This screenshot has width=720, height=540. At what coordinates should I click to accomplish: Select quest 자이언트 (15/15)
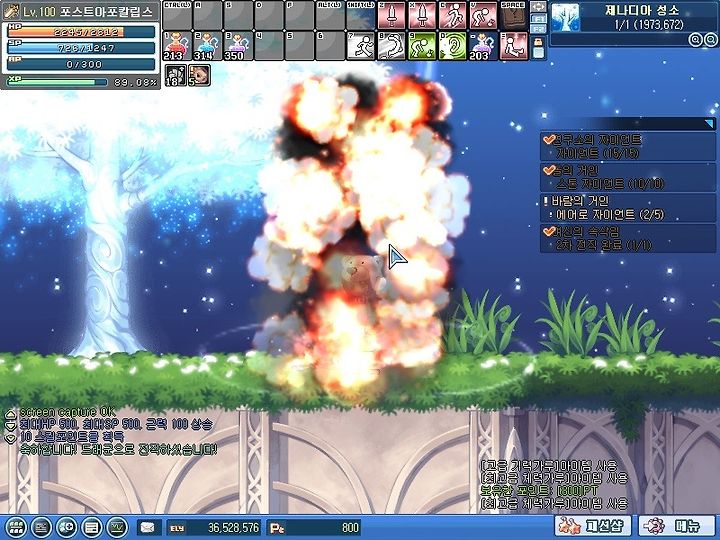[x=628, y=146]
